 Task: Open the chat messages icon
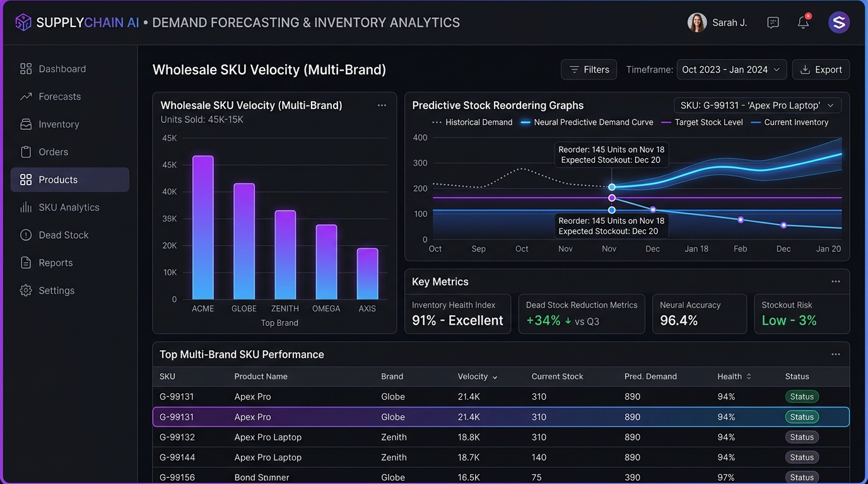773,23
